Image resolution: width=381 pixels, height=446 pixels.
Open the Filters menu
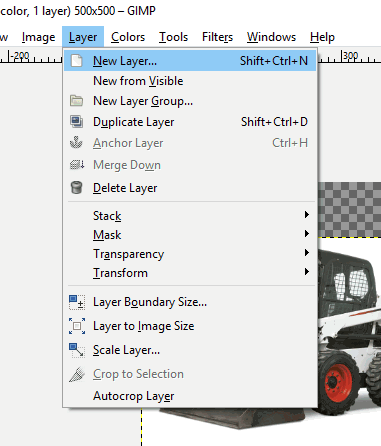point(217,37)
